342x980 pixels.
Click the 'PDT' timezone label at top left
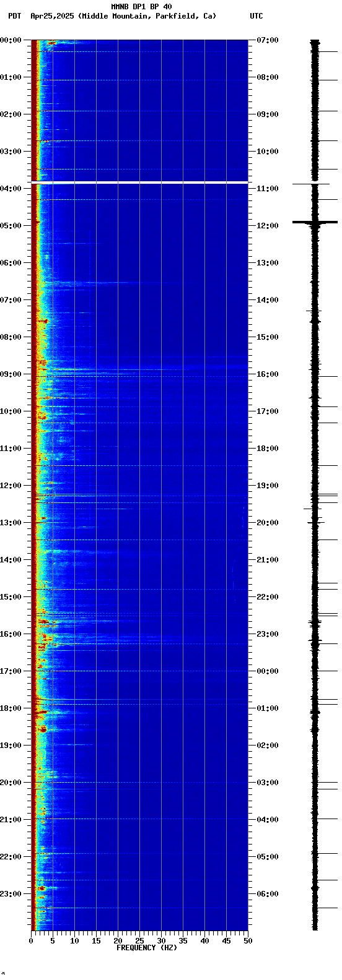coord(14,16)
